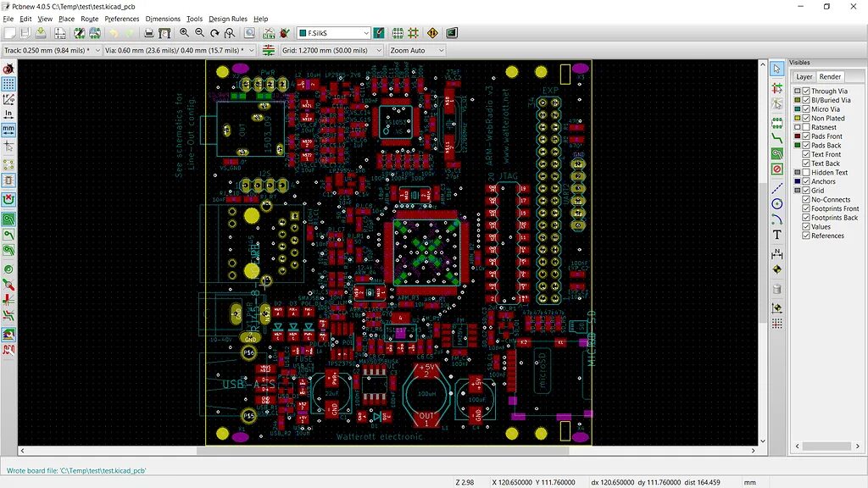Select the Add text tool
The image size is (868, 488).
777,235
